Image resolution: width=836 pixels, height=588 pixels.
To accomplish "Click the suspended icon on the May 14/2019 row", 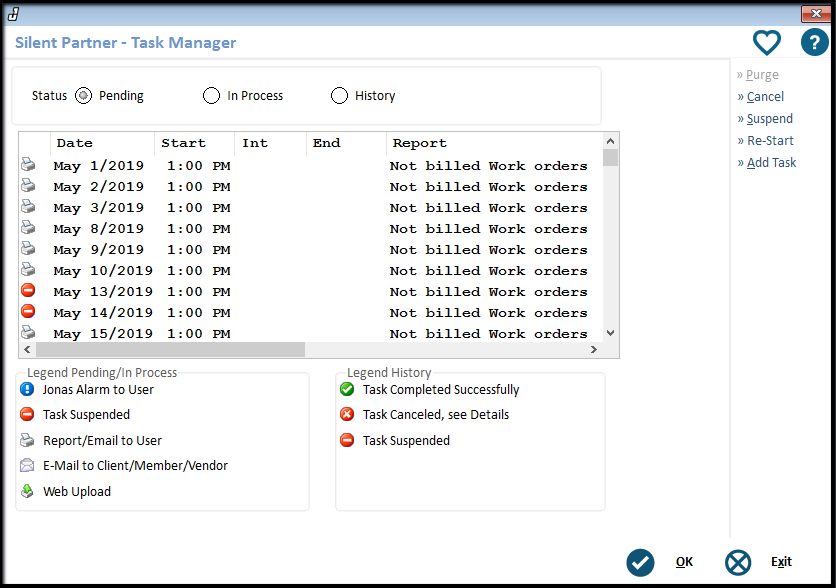I will point(28,311).
